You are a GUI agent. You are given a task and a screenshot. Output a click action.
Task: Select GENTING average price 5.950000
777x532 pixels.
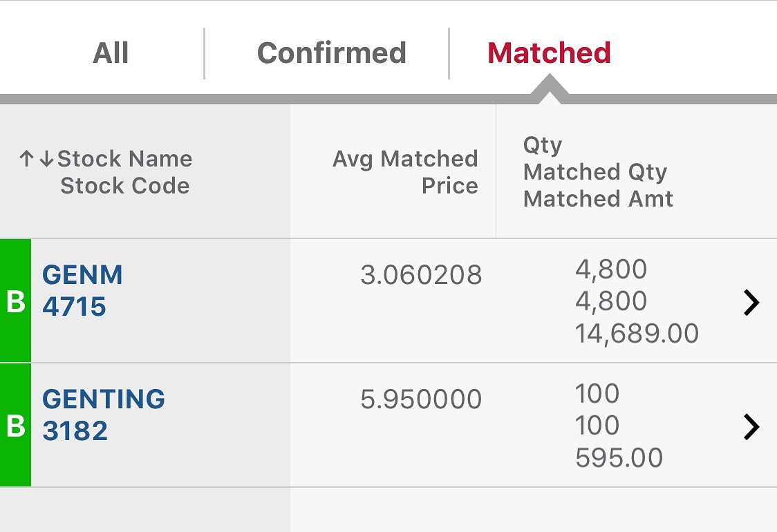(421, 399)
